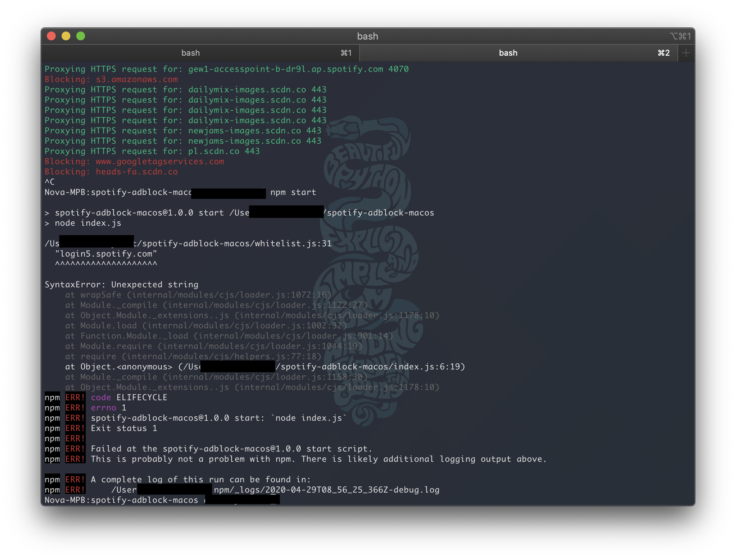Click 'Blocking: heads-fa.scdn.co' line
The height and width of the screenshot is (560, 736).
(x=111, y=172)
